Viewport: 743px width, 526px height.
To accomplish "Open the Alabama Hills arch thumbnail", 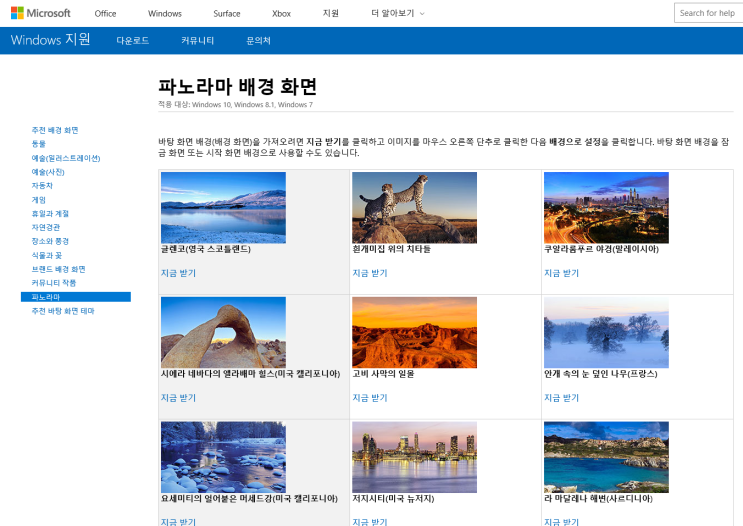I will point(223,332).
